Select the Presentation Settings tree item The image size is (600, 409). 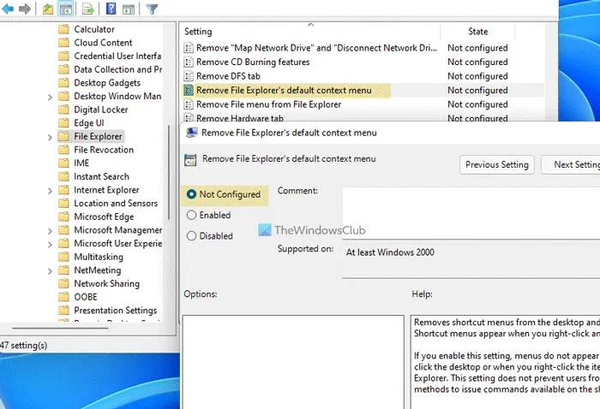(x=115, y=310)
